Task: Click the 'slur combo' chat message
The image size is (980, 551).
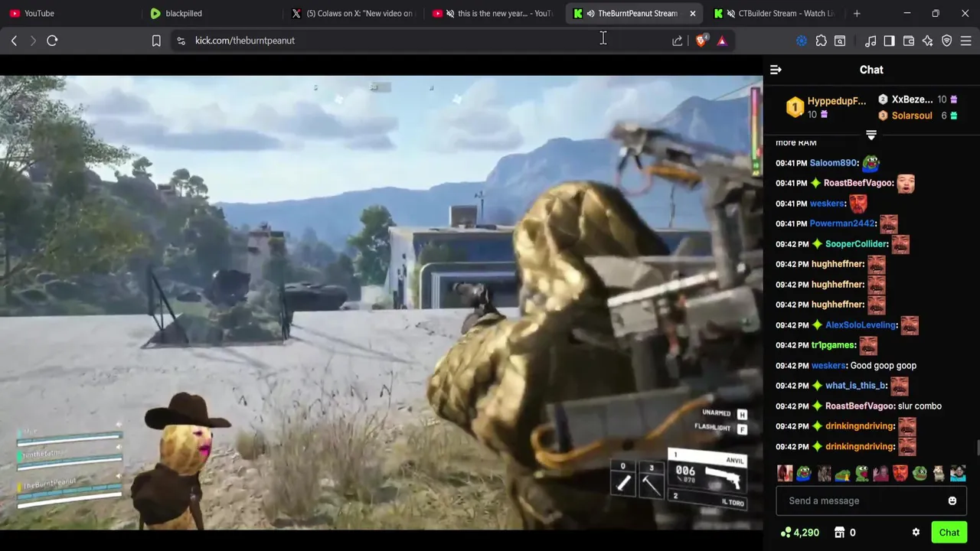Action: click(x=920, y=406)
